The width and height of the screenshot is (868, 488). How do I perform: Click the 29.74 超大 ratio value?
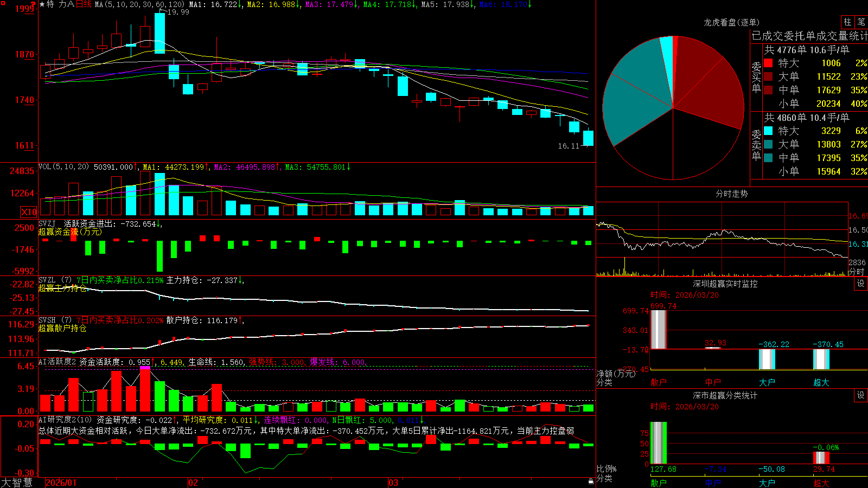coord(824,469)
